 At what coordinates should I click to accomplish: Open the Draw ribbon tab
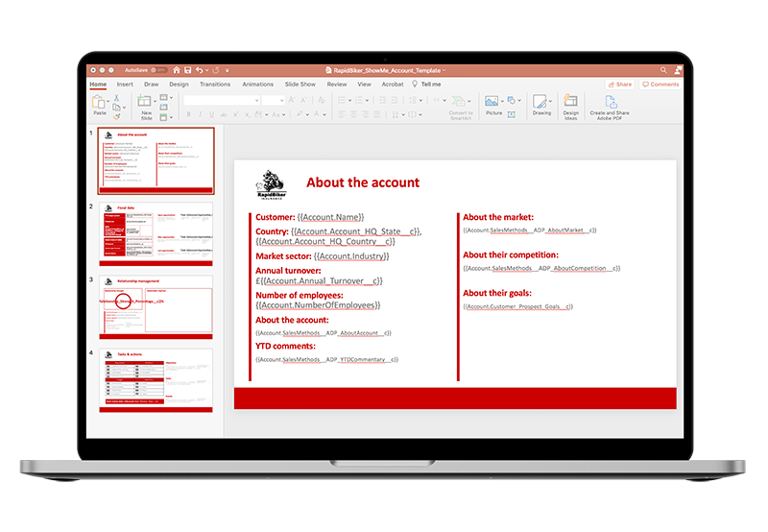tap(152, 85)
